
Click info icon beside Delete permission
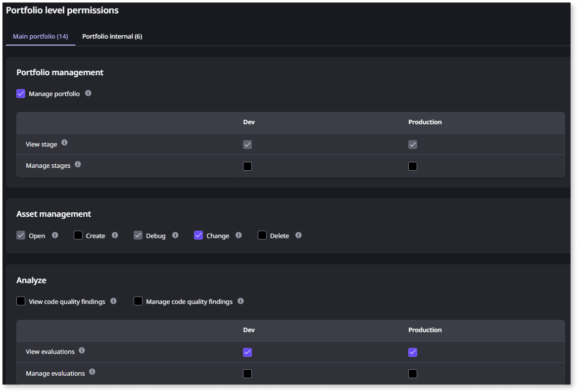(x=298, y=235)
